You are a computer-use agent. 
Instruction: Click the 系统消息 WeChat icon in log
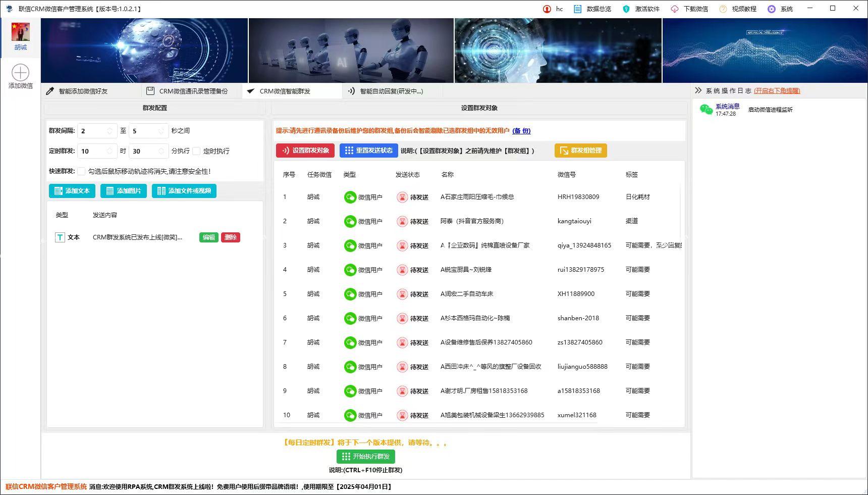click(706, 110)
